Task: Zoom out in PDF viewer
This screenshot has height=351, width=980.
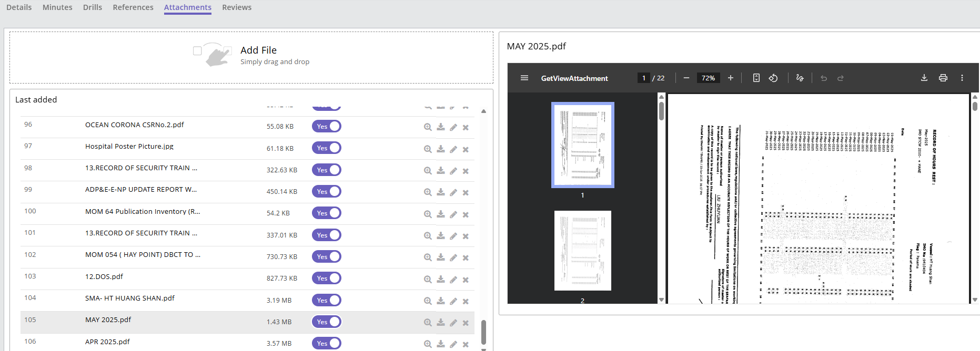Action: tap(686, 78)
